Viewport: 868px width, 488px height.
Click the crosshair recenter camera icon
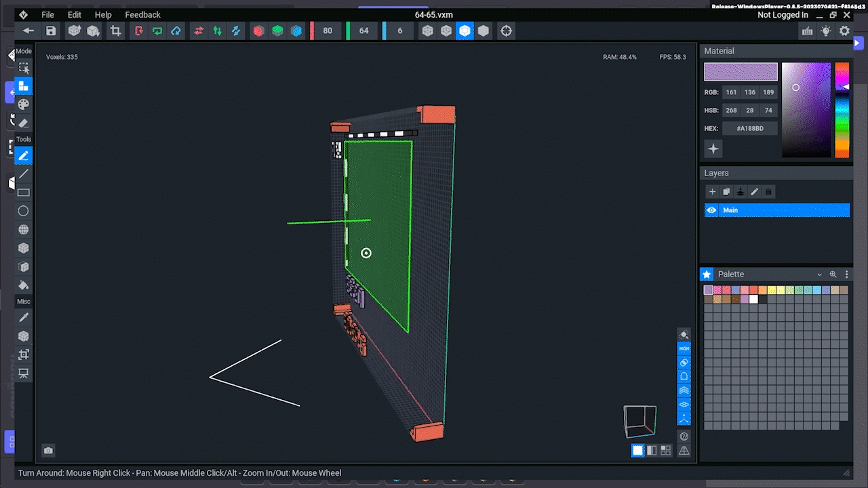pyautogui.click(x=506, y=30)
